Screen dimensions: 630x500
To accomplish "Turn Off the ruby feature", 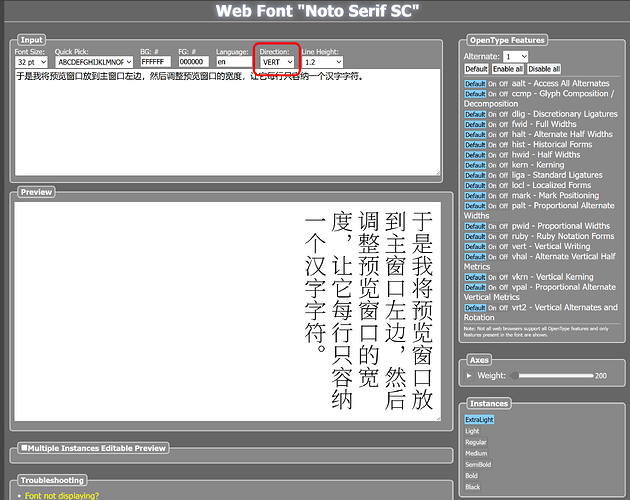I will pos(504,237).
